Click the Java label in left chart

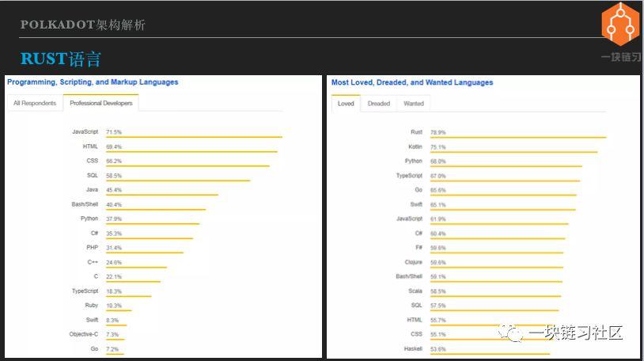(x=92, y=189)
